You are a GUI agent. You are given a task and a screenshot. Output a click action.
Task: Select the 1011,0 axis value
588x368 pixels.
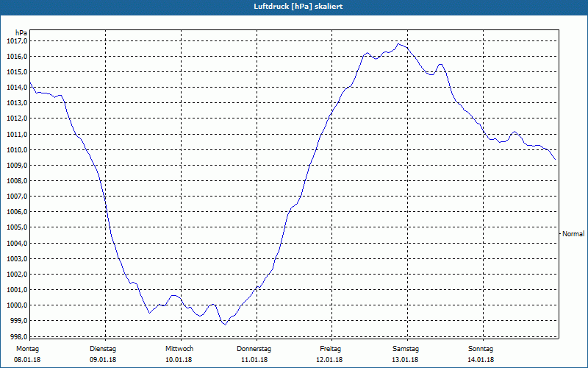point(17,135)
